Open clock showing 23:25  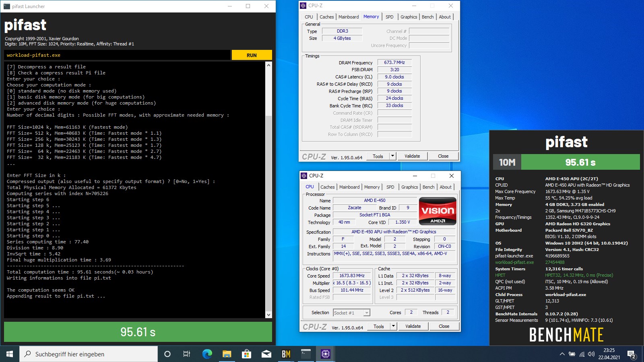click(609, 354)
